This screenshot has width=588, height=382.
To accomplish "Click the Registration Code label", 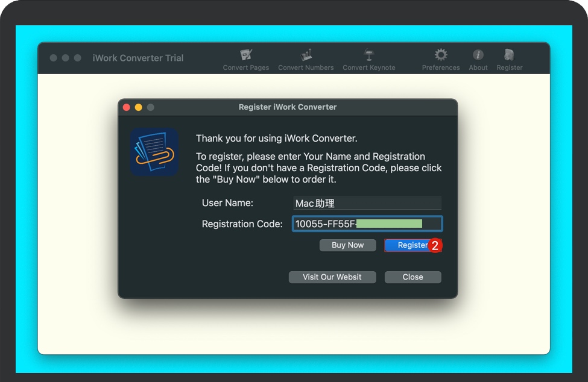I will 242,224.
